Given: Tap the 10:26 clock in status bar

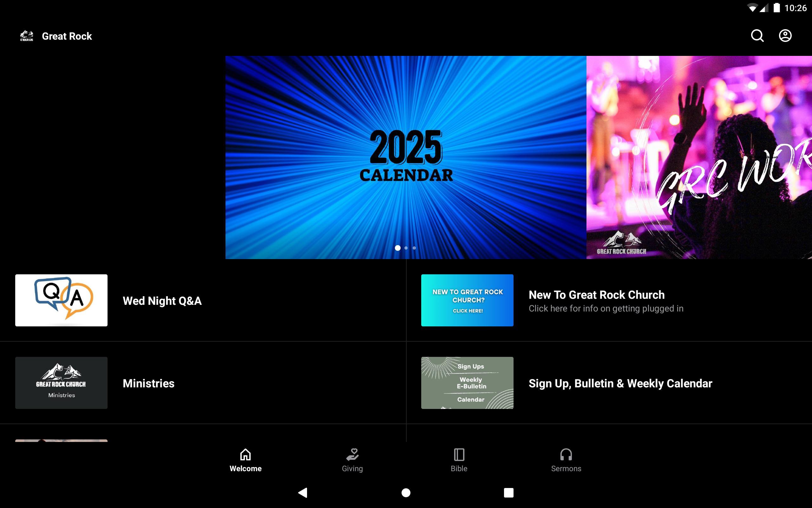Looking at the screenshot, I should (x=795, y=8).
